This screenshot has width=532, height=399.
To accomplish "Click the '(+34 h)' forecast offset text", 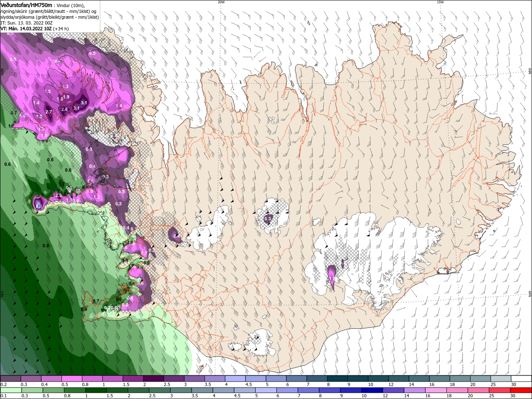I will click(x=61, y=29).
